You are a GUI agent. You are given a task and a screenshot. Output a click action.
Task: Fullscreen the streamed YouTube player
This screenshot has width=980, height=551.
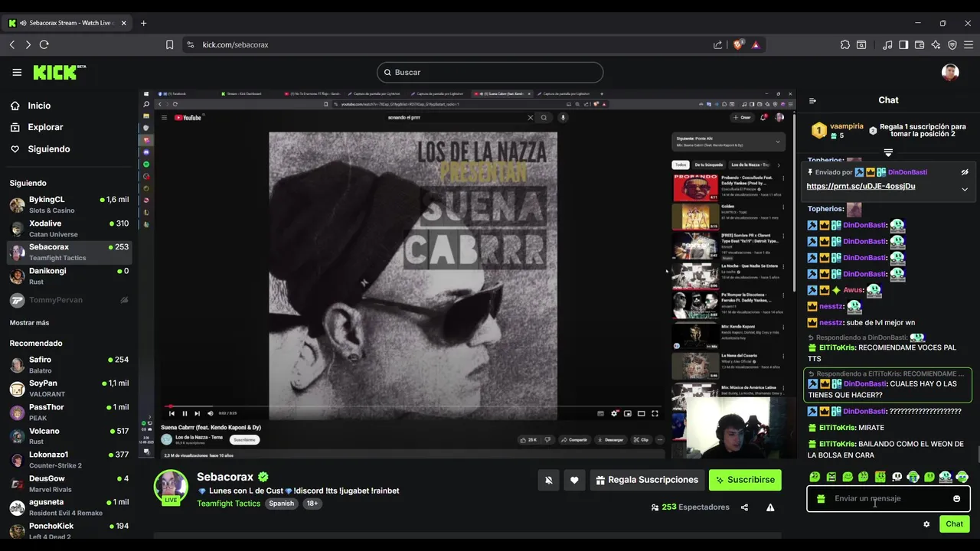tap(655, 413)
